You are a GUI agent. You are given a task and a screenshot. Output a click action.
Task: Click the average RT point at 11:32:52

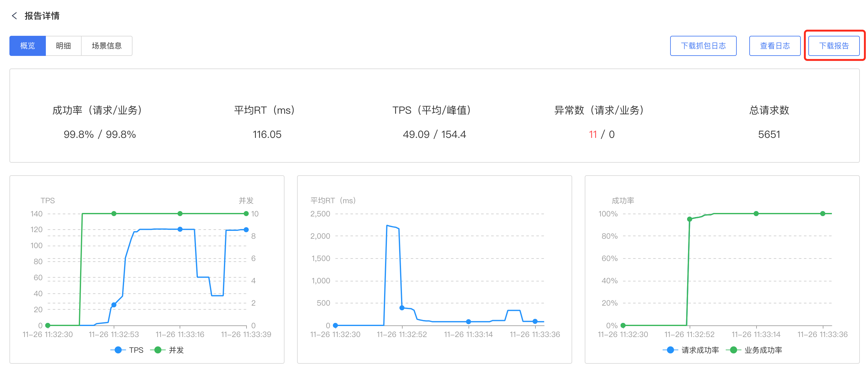click(402, 308)
